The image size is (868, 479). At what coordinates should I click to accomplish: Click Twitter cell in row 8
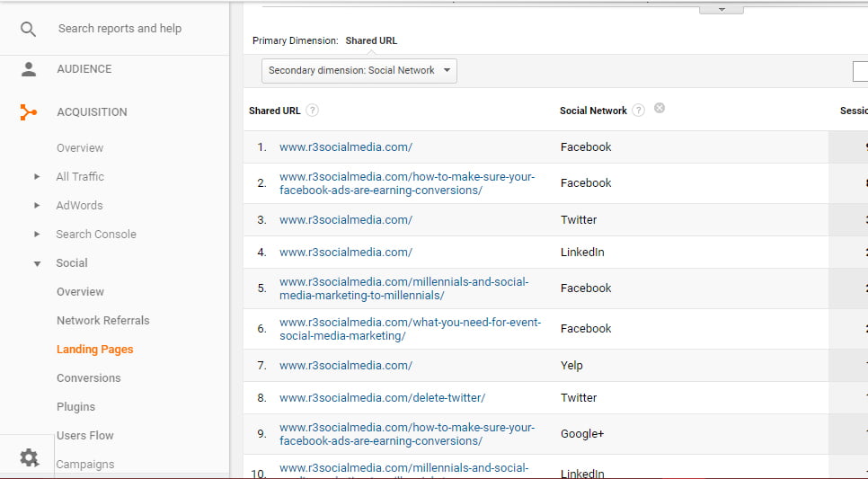click(579, 397)
